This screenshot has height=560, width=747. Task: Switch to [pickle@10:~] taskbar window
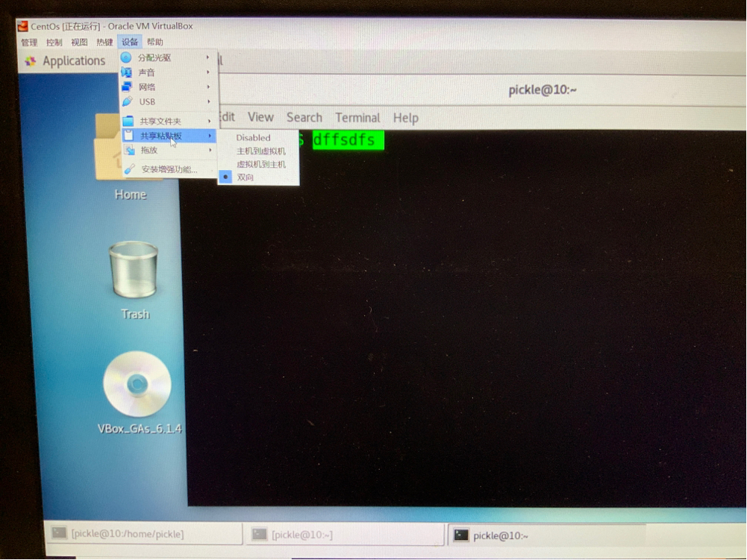point(344,535)
